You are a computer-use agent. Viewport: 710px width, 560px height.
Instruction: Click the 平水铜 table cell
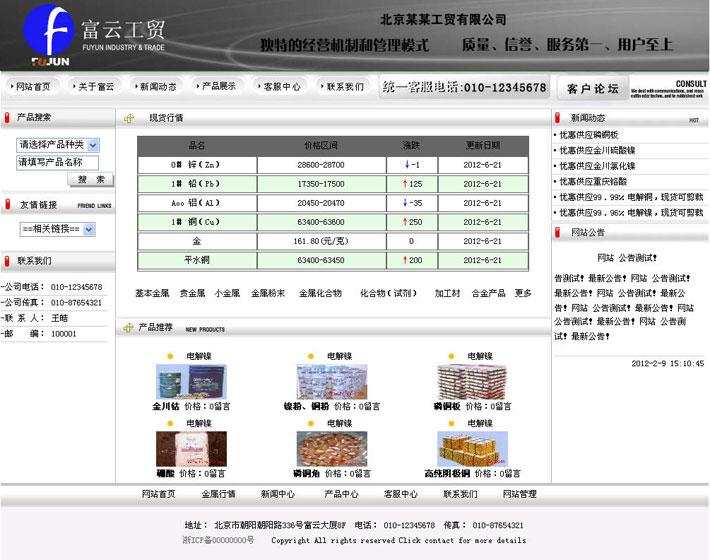(x=197, y=260)
